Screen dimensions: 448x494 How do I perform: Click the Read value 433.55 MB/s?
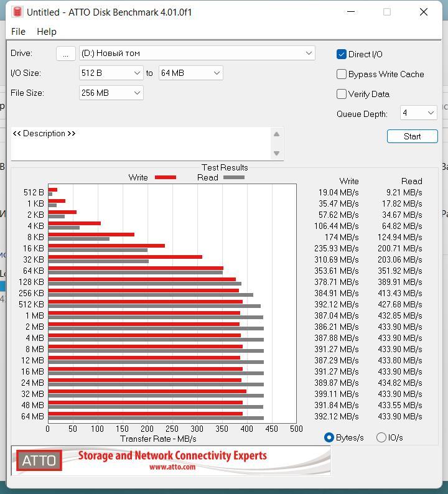point(400,405)
